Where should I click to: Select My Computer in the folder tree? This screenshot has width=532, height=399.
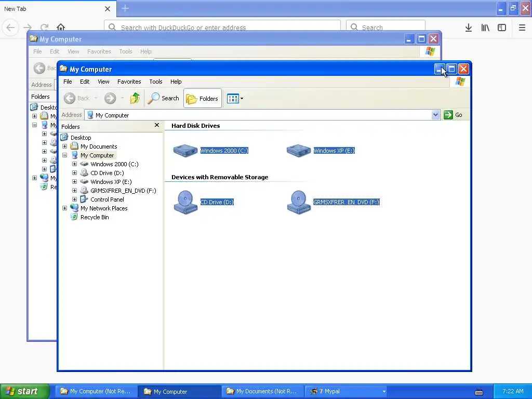pos(97,155)
